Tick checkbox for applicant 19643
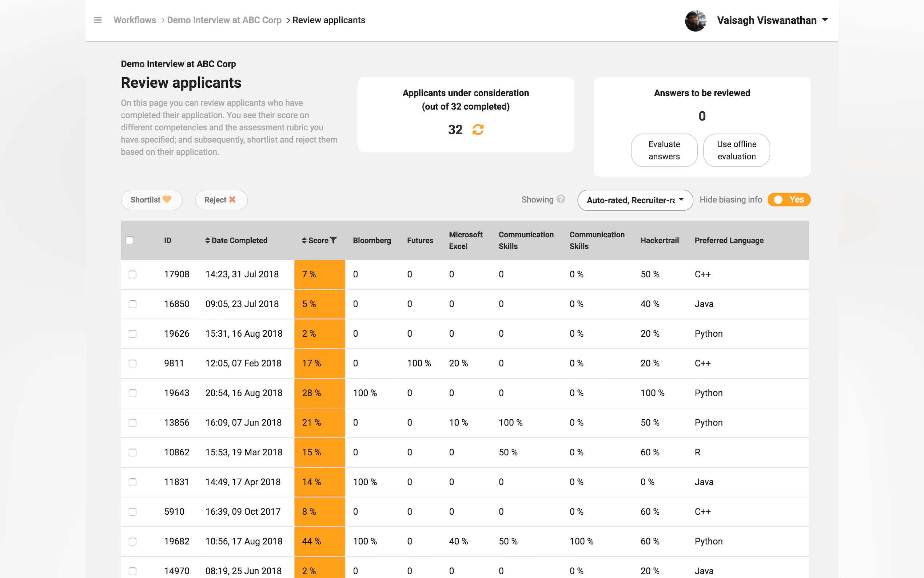 (132, 393)
